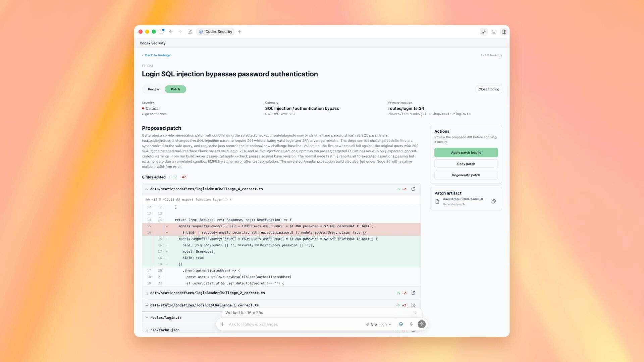644x362 pixels.
Task: Click the collapse arrows icon in title bar
Action: (484, 32)
